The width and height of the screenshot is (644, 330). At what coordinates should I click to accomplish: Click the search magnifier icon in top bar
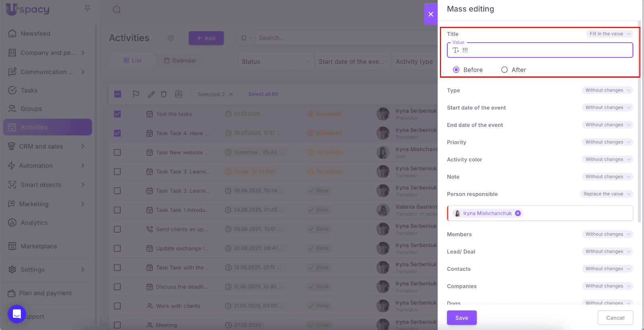coord(117,10)
